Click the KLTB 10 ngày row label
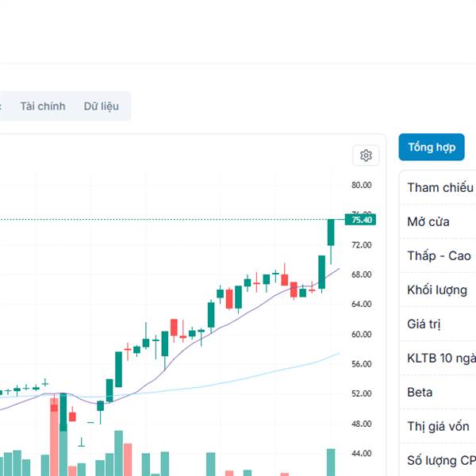Screen dimensions: 476x476 (x=441, y=359)
